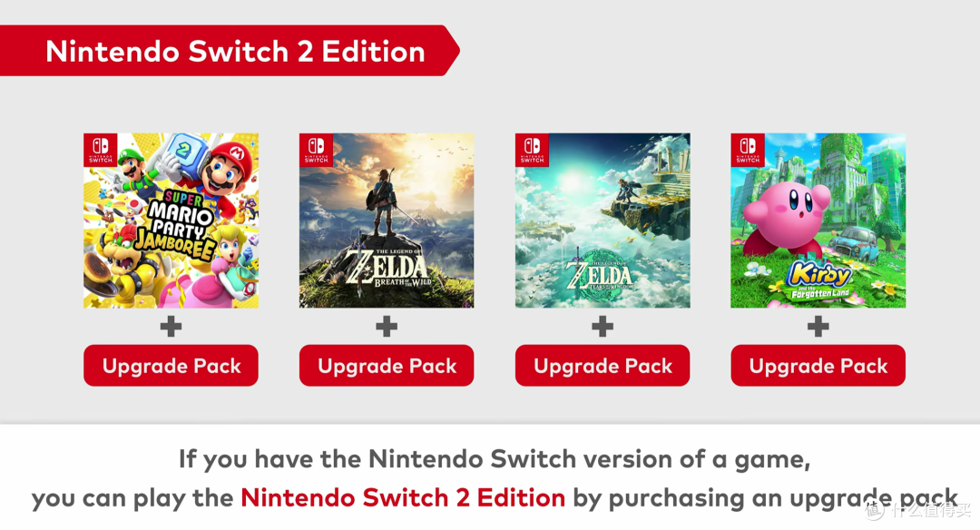Viewport: 980px width, 530px height.
Task: Click the Switch logo on Tears of the Kingdom cover
Action: pos(532,150)
